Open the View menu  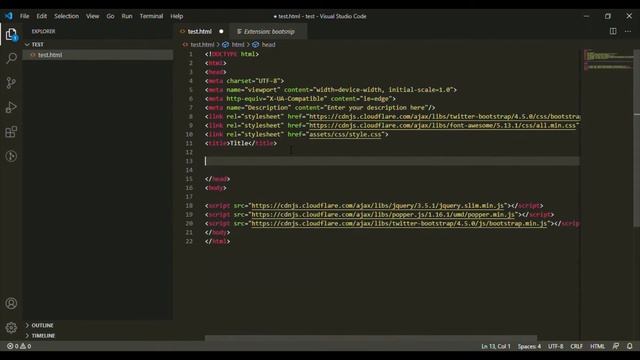pyautogui.click(x=93, y=16)
